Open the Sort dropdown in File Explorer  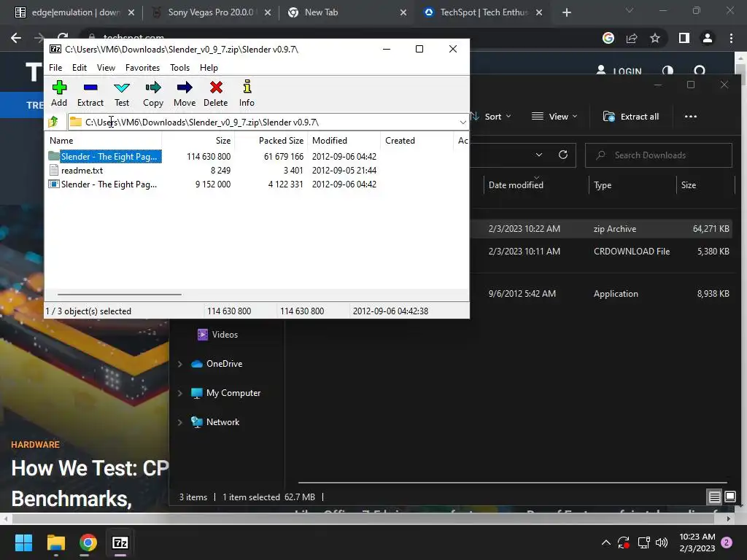(492, 117)
